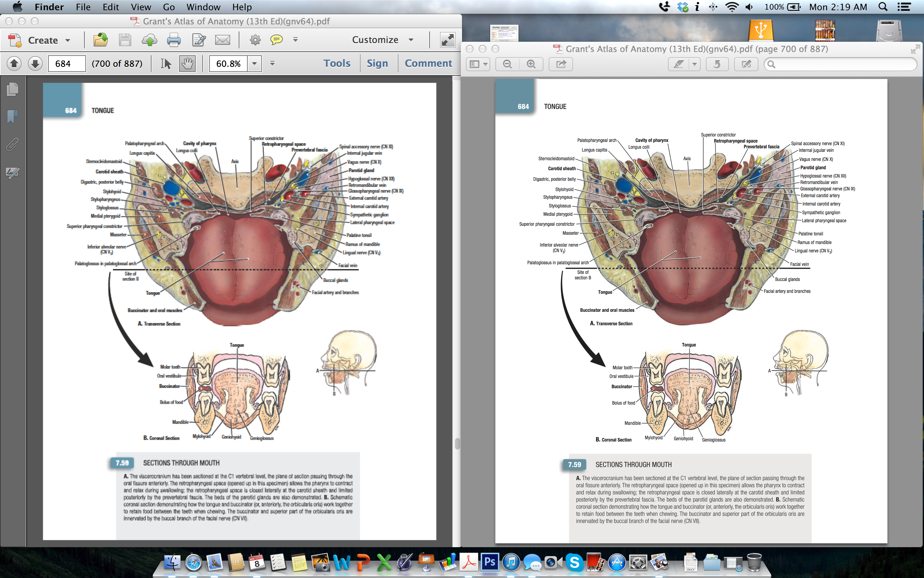Click the cloud upload icon in Acrobat
Image resolution: width=924 pixels, height=578 pixels.
pos(149,40)
